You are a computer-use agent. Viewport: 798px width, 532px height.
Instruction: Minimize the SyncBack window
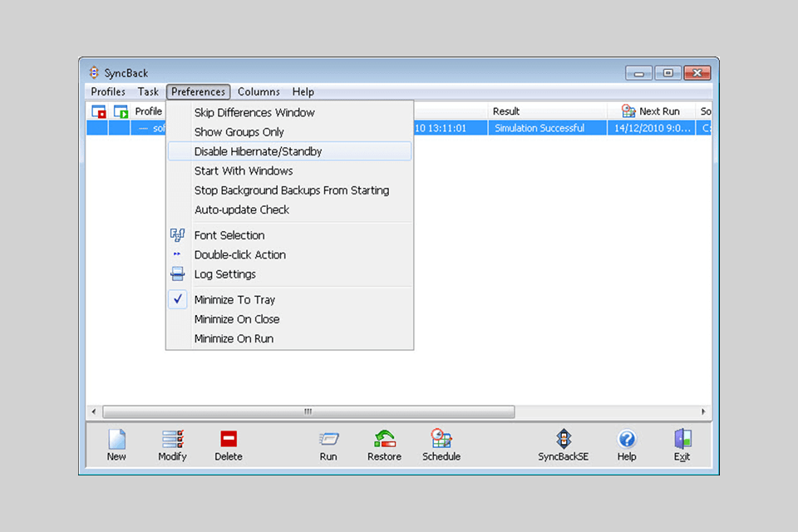coord(638,73)
